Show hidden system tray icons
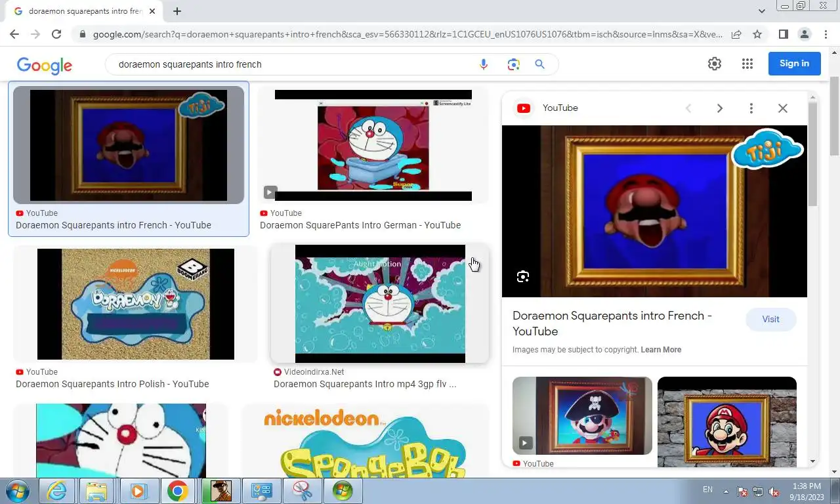The image size is (840, 504). [726, 491]
